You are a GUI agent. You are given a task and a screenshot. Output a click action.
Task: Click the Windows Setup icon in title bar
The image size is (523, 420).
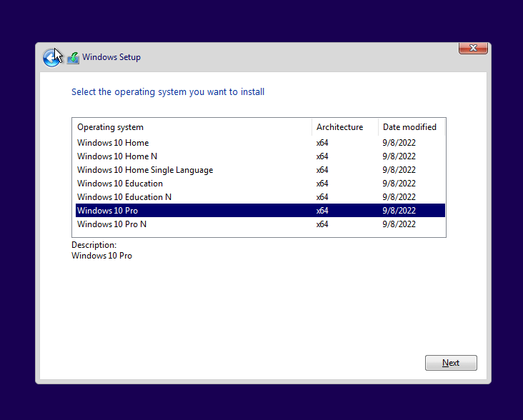click(73, 58)
